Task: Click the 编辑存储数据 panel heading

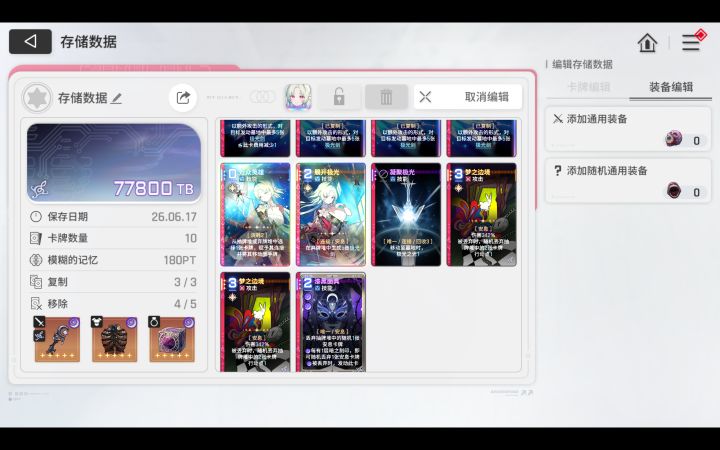Action: (582, 64)
